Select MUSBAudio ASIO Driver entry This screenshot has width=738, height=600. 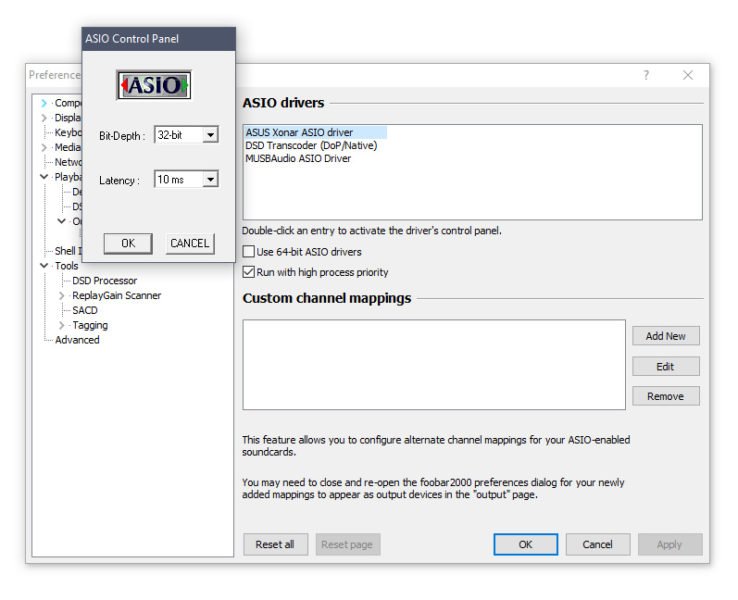pyautogui.click(x=298, y=158)
